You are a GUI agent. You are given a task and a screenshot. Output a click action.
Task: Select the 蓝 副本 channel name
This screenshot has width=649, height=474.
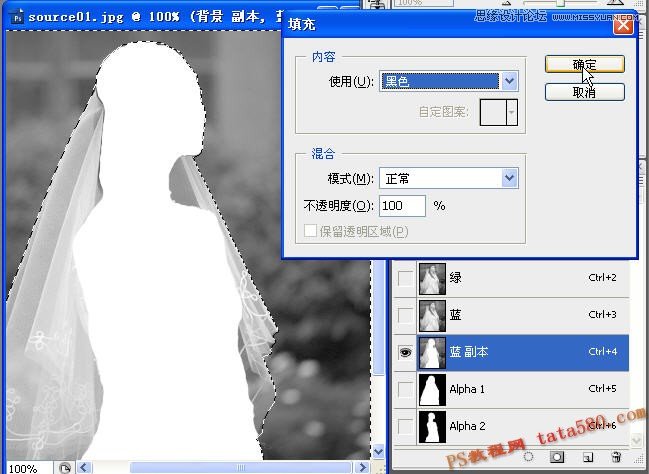tap(469, 352)
